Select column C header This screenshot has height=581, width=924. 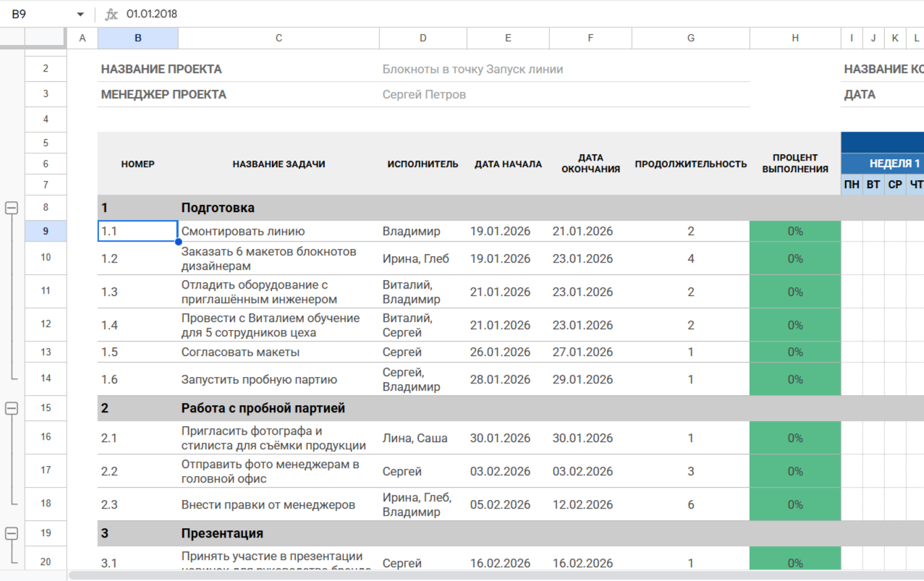[x=279, y=38]
